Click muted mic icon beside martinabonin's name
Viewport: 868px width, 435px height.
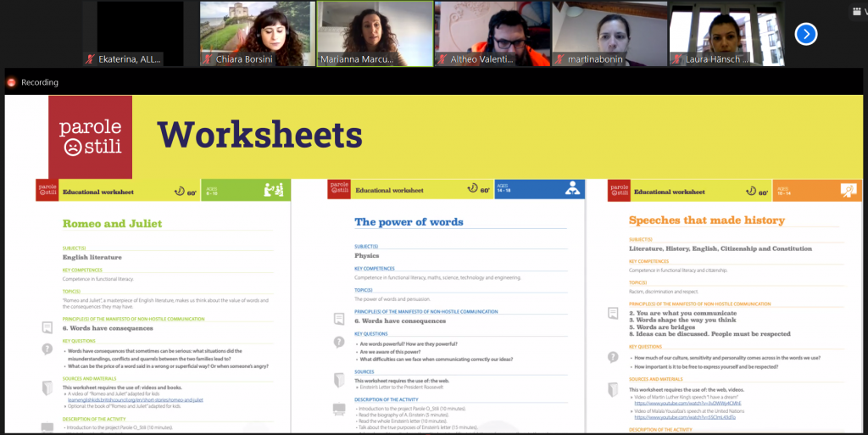559,59
